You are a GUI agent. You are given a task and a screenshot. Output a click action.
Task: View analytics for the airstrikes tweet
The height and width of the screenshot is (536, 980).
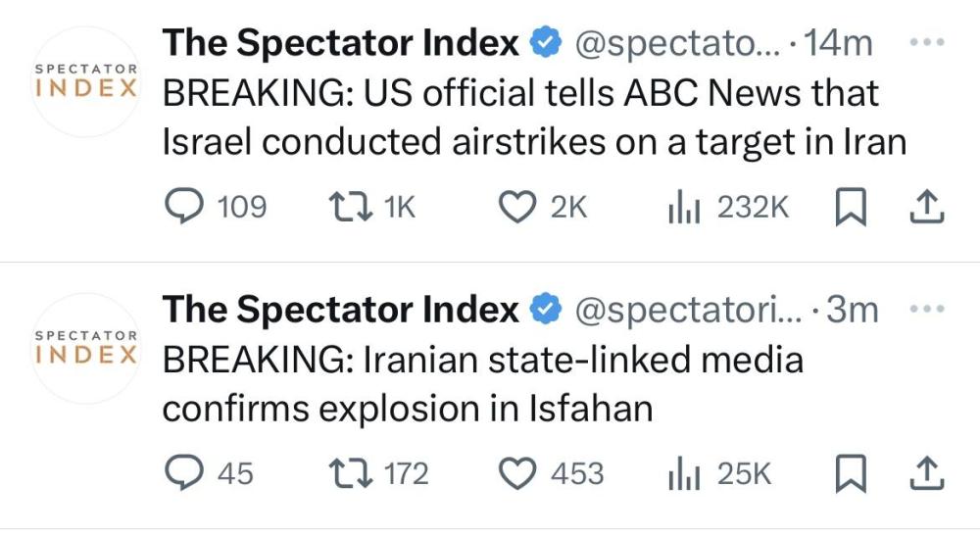682,207
